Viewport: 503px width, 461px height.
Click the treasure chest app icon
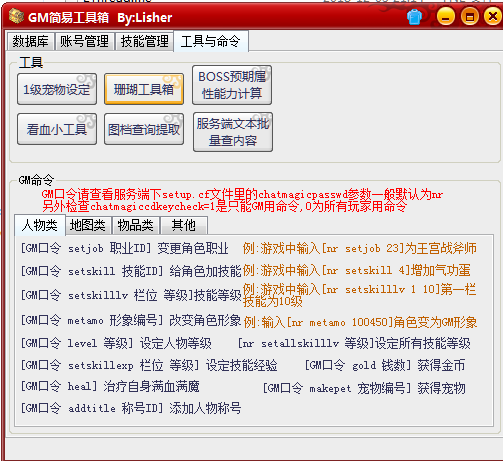(16, 16)
